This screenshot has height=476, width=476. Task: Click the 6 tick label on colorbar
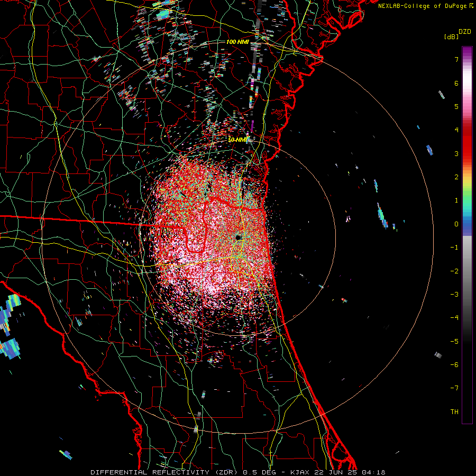pyautogui.click(x=456, y=83)
